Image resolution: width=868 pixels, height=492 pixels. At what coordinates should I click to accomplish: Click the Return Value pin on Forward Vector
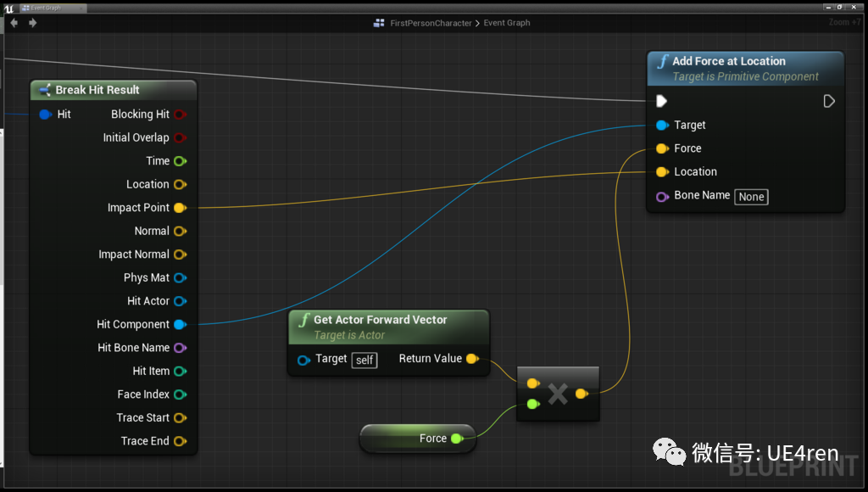473,359
